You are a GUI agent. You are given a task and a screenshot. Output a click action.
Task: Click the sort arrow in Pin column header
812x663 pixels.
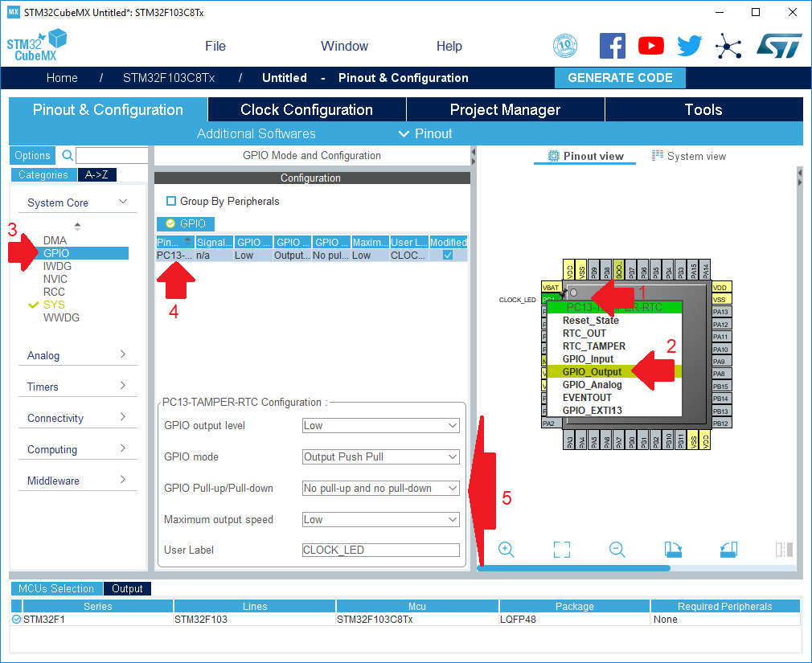point(187,240)
